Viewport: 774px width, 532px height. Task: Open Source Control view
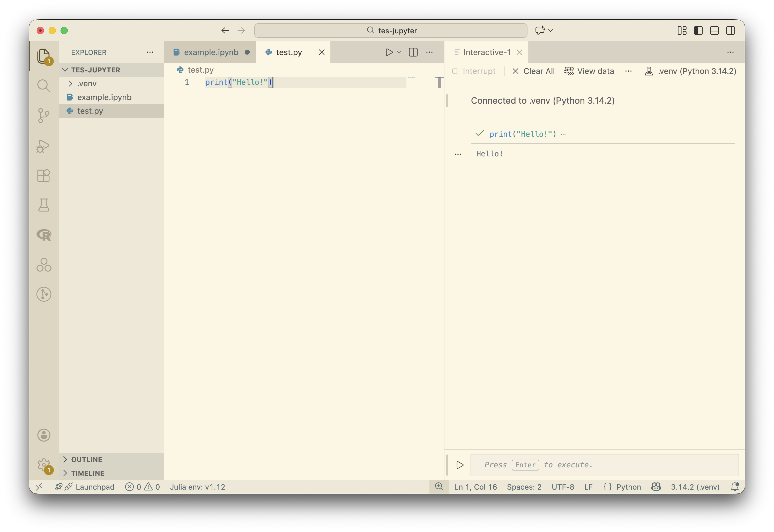tap(44, 116)
